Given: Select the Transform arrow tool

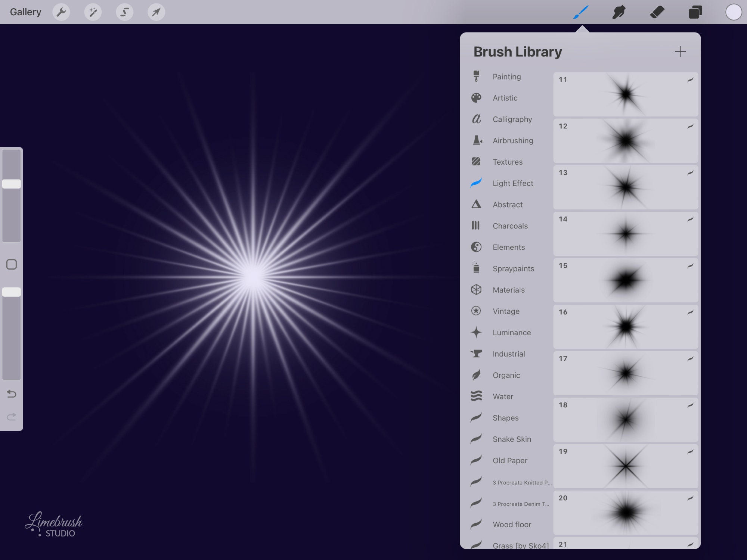Looking at the screenshot, I should [x=156, y=12].
